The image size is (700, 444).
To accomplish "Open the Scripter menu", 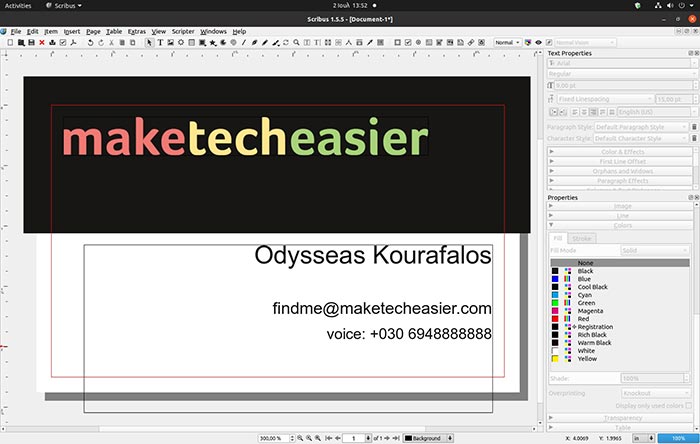I will click(x=183, y=31).
